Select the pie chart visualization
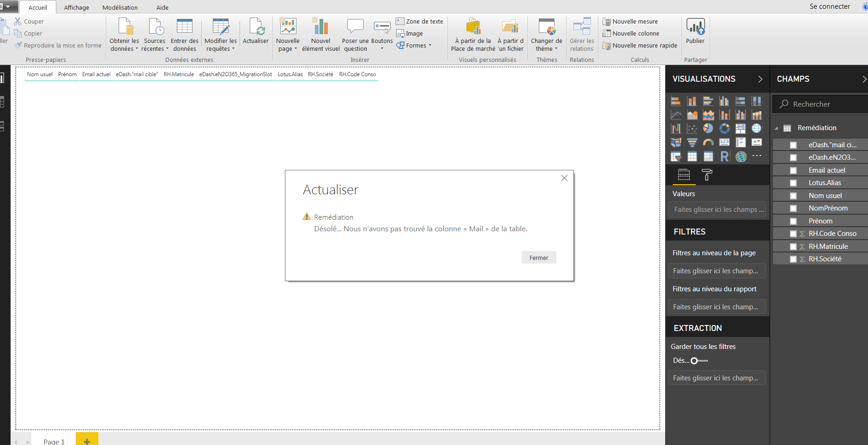868x445 pixels. point(708,128)
